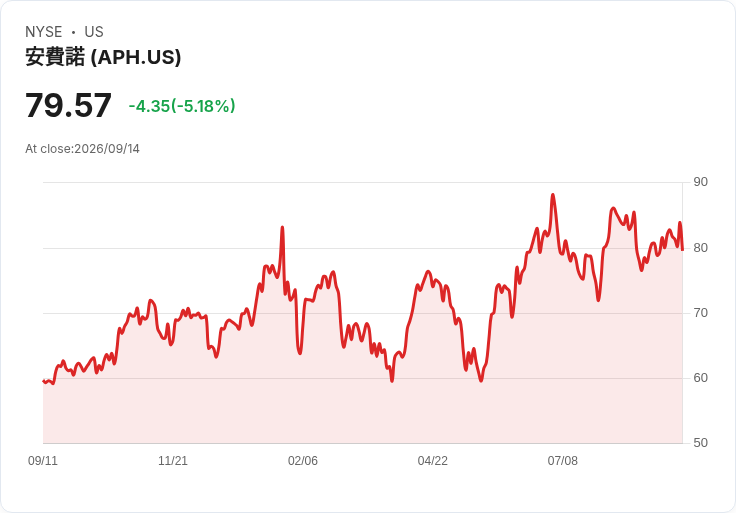The width and height of the screenshot is (736, 513).
Task: Click the chart's highest peak near 88
Action: (x=553, y=195)
